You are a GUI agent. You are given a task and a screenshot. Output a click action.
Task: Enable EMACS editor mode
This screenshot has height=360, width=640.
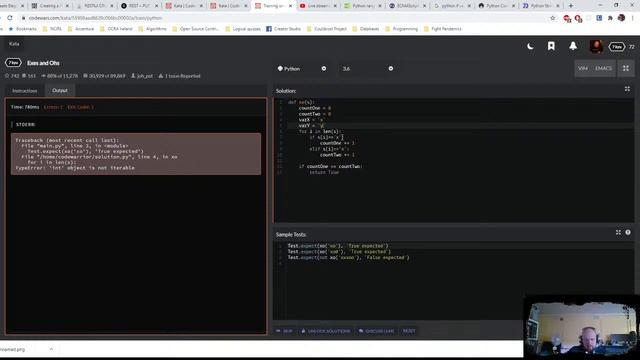tap(603, 68)
